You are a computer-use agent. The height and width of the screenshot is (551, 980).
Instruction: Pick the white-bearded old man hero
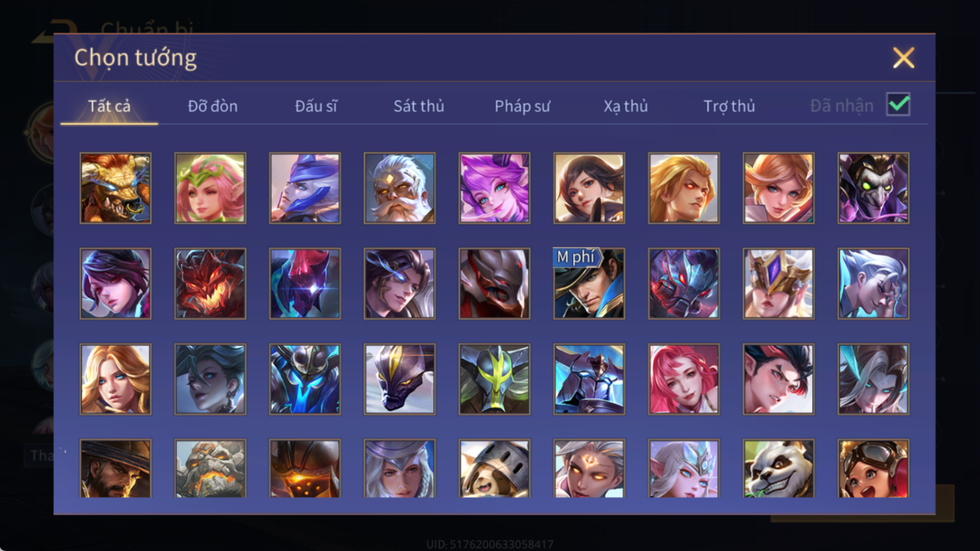(399, 188)
